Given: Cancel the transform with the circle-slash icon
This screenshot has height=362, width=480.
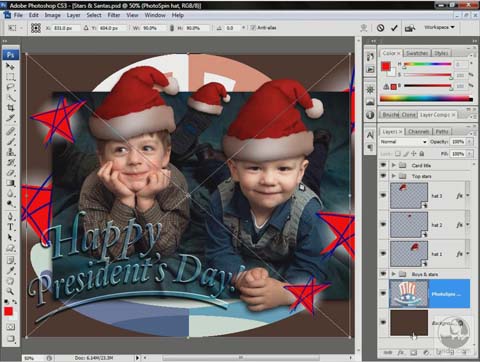Looking at the screenshot, I should pos(380,28).
